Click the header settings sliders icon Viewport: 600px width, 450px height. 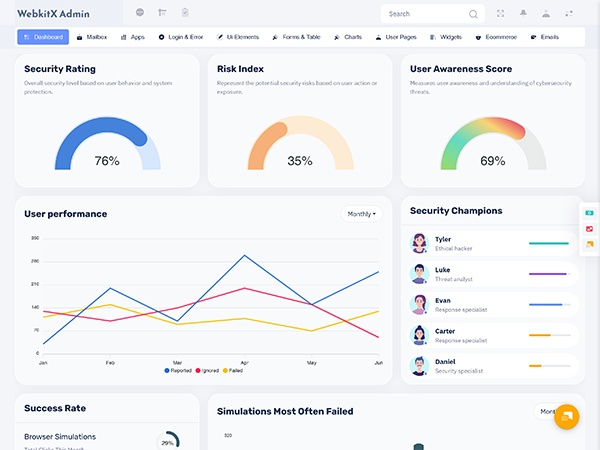pyautogui.click(x=569, y=13)
